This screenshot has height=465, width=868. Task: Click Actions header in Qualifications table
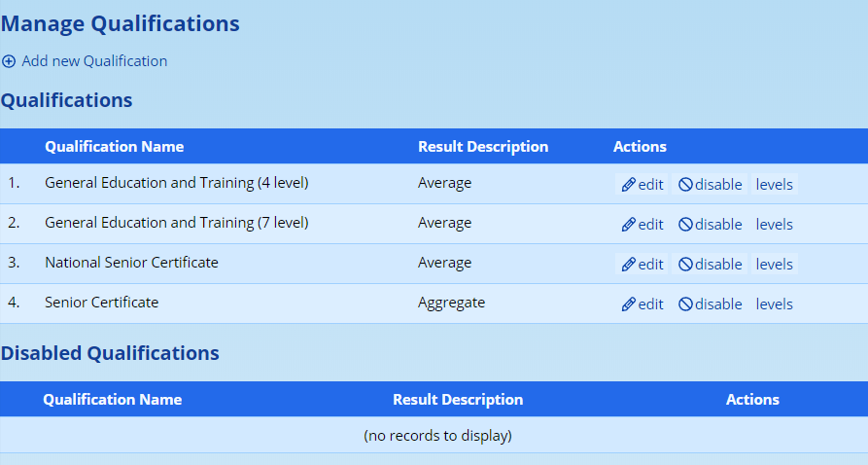click(640, 147)
